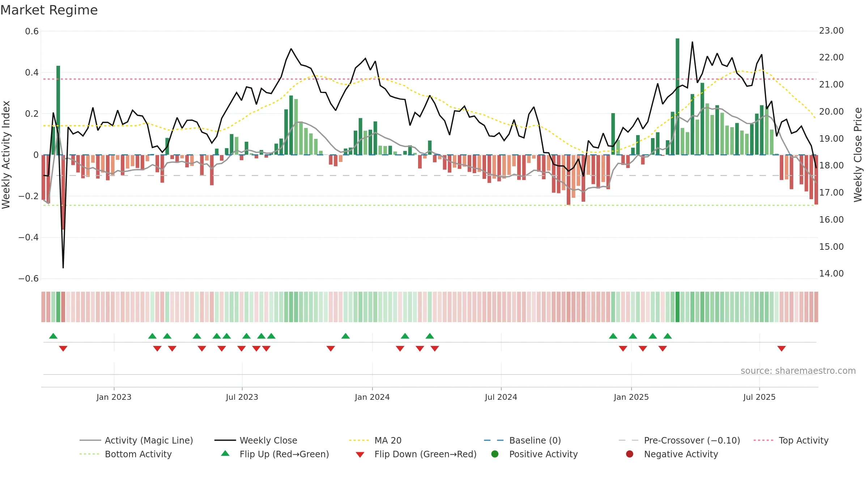The height and width of the screenshot is (488, 868).
Task: Toggle the Bottom Activity legend entry
Action: [x=125, y=454]
